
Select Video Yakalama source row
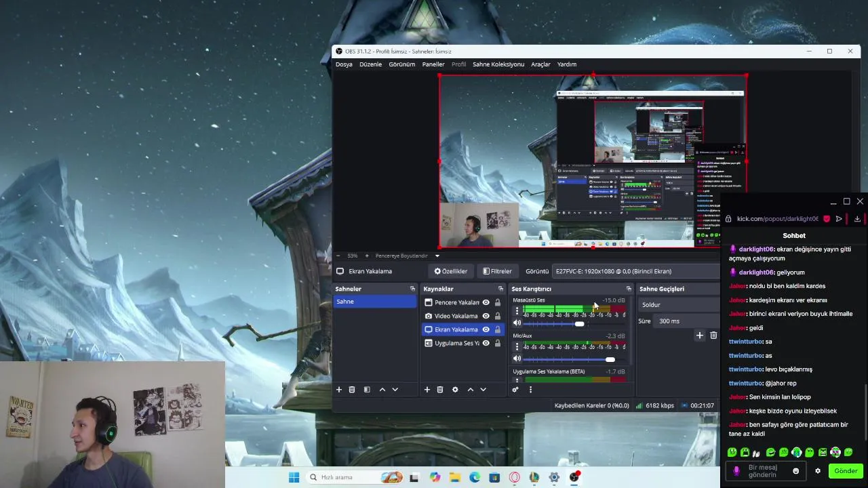click(x=462, y=316)
